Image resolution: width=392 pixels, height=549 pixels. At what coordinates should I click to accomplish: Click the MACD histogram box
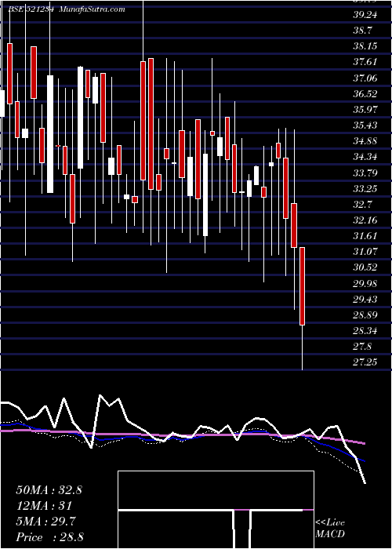(x=216, y=510)
